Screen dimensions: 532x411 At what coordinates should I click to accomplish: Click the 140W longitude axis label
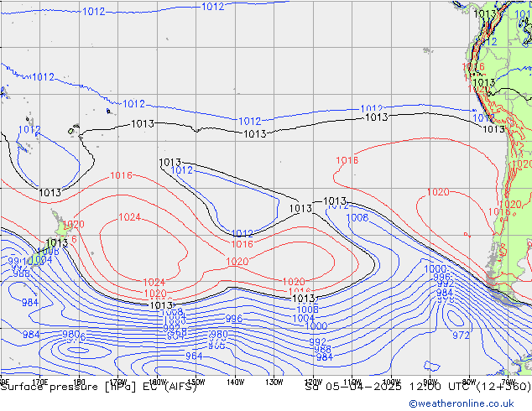[x=235, y=382]
